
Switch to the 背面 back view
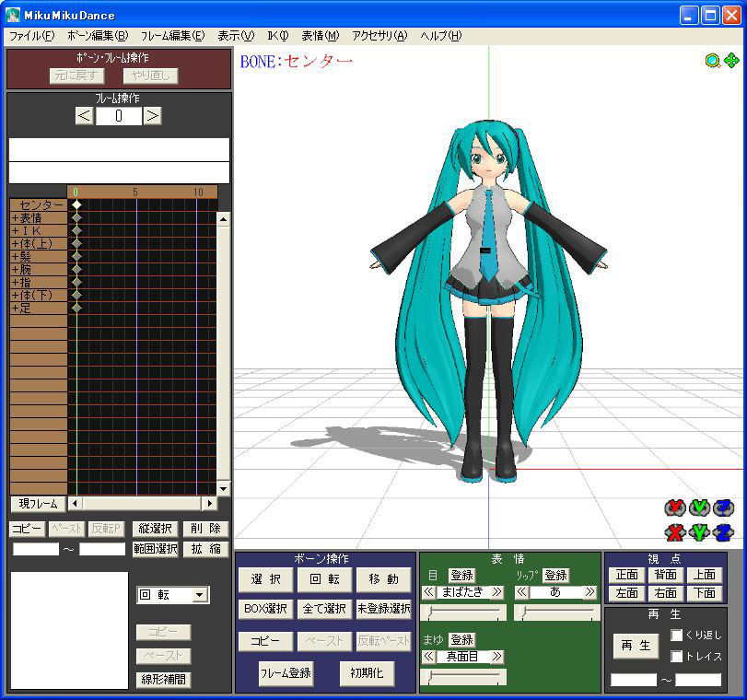click(x=665, y=575)
